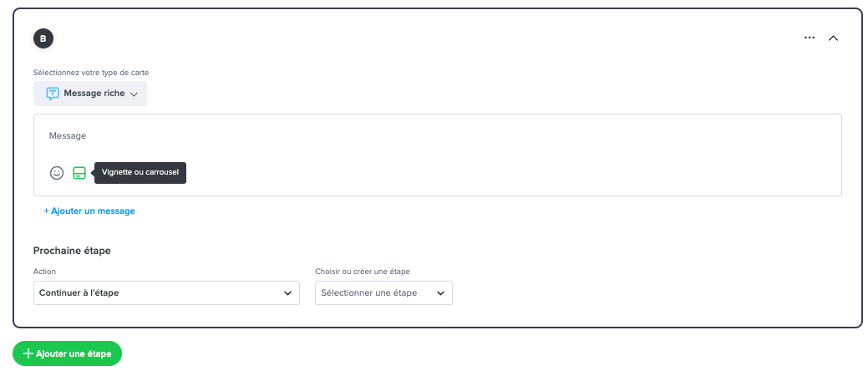Click the Prochaine étape heading
This screenshot has width=868, height=376.
pos(72,251)
